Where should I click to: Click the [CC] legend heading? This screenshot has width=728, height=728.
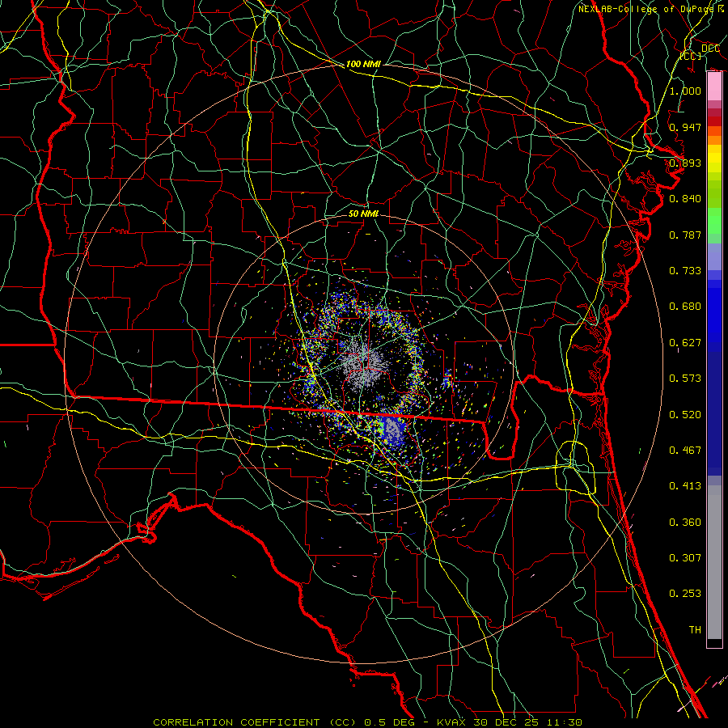pos(691,56)
